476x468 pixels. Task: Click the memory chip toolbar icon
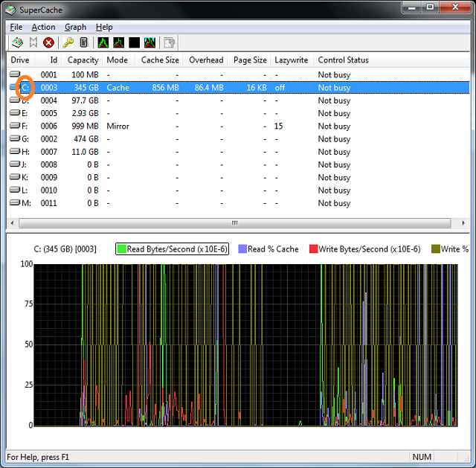83,42
